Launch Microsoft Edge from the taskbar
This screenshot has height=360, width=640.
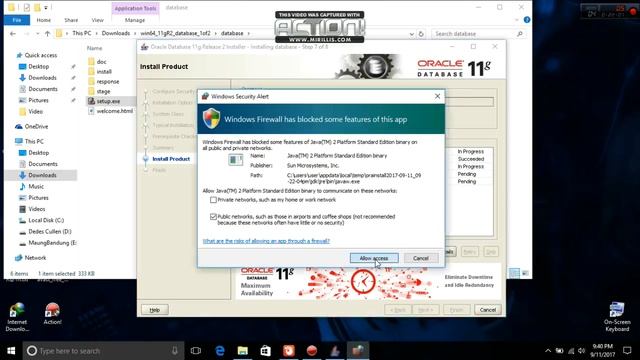[x=220, y=351]
